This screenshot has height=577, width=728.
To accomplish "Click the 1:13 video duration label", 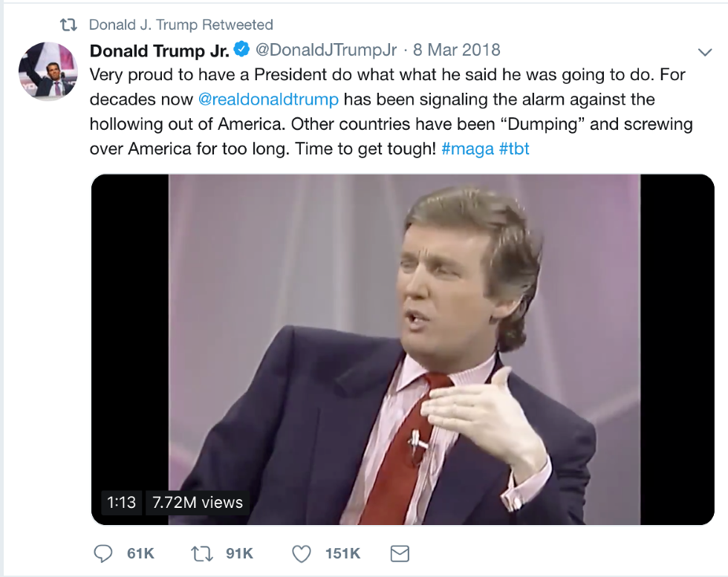I will (x=121, y=503).
